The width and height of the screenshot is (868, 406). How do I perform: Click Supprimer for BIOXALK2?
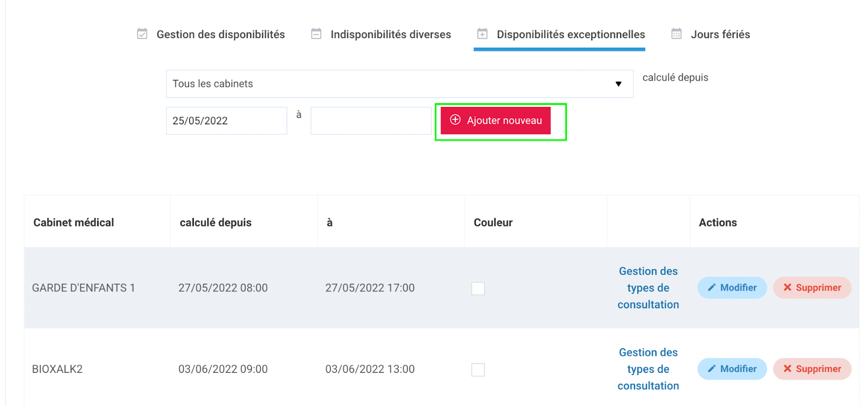pos(812,369)
